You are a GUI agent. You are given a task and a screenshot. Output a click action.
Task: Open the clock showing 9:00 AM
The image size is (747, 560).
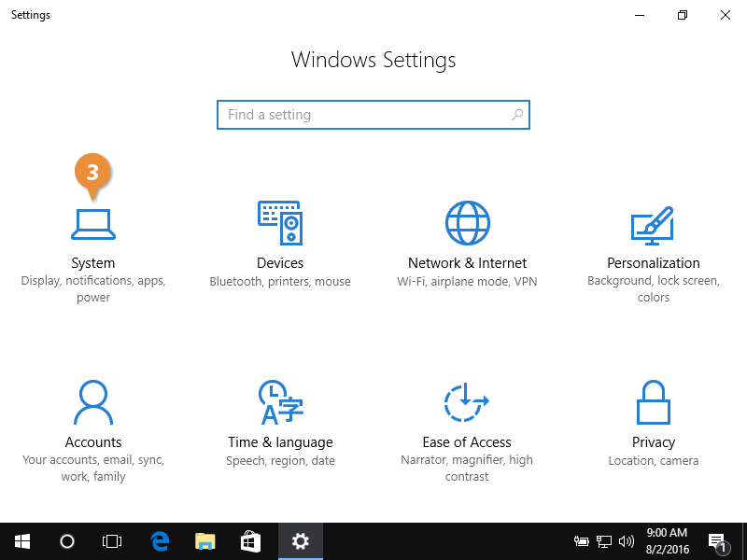[x=667, y=541]
